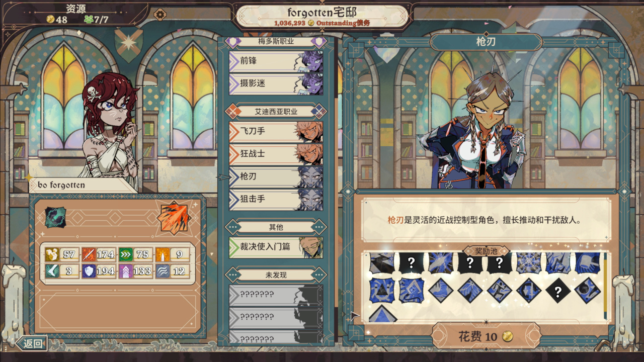The width and height of the screenshot is (644, 362).
Task: Click the first unknown question-mark reward tile
Action: (x=412, y=263)
